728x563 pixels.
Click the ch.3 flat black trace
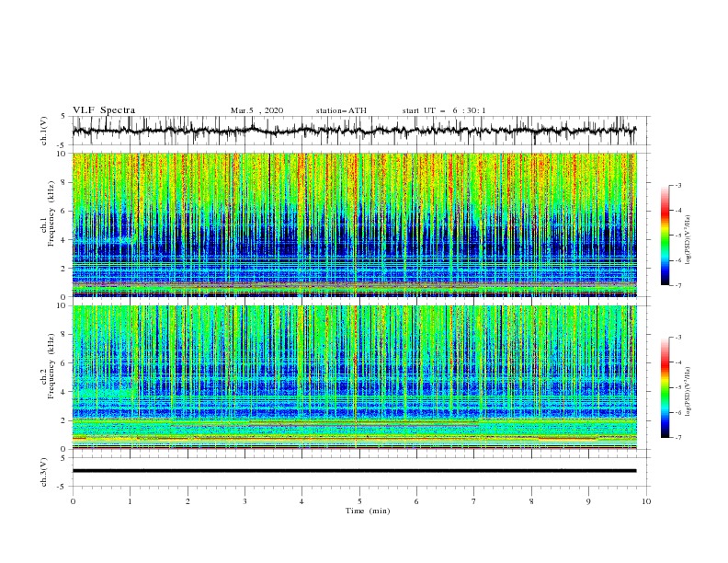(354, 471)
